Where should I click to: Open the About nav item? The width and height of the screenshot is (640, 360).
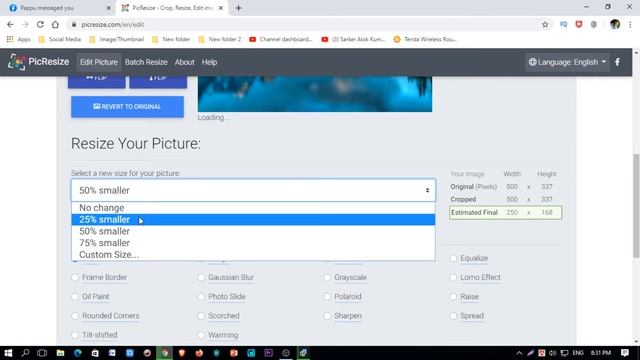pyautogui.click(x=184, y=62)
